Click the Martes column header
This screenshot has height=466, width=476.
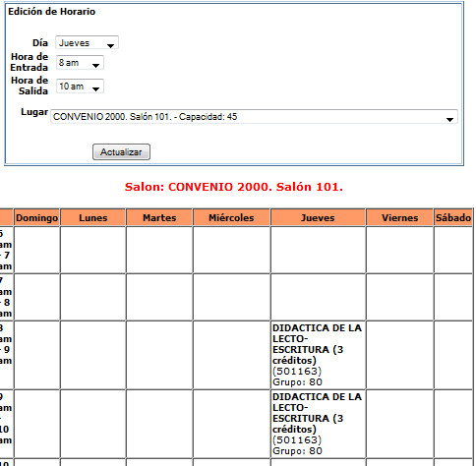pos(159,217)
